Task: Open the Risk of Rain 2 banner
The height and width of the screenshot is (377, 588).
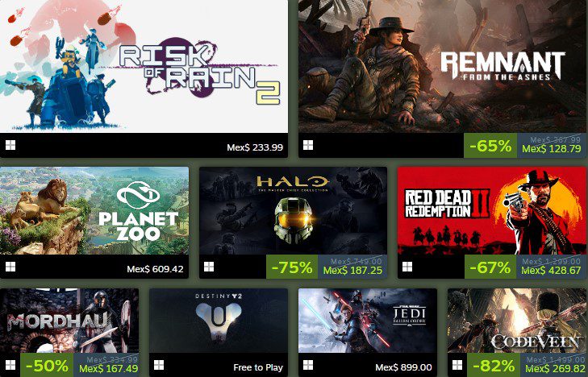Action: (x=144, y=66)
